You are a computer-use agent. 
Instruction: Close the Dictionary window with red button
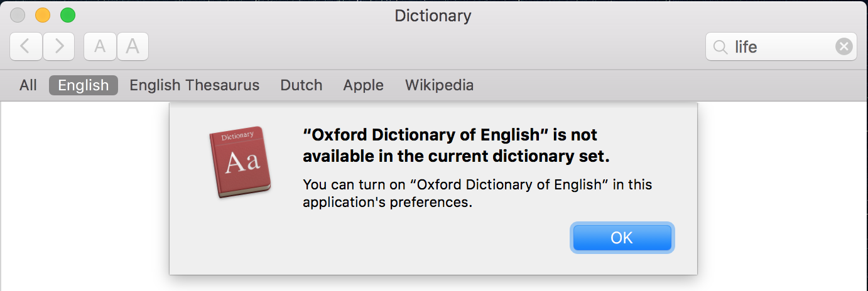tap(18, 15)
